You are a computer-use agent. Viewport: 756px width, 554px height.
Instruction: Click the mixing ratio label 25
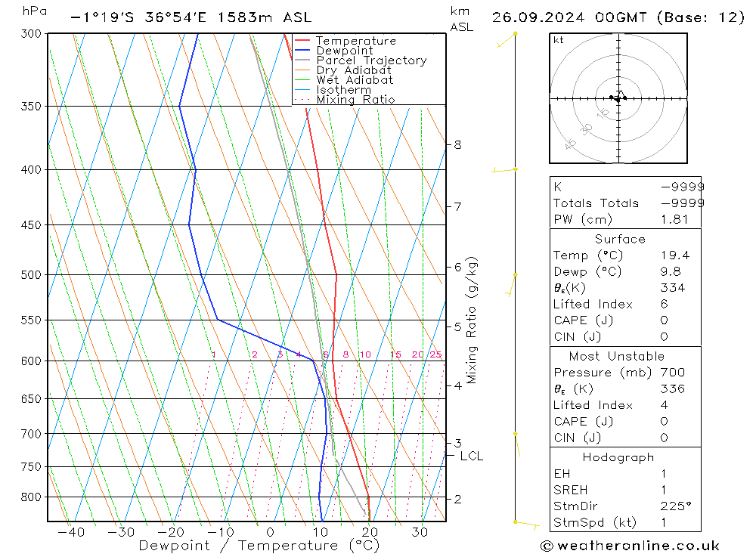point(436,355)
